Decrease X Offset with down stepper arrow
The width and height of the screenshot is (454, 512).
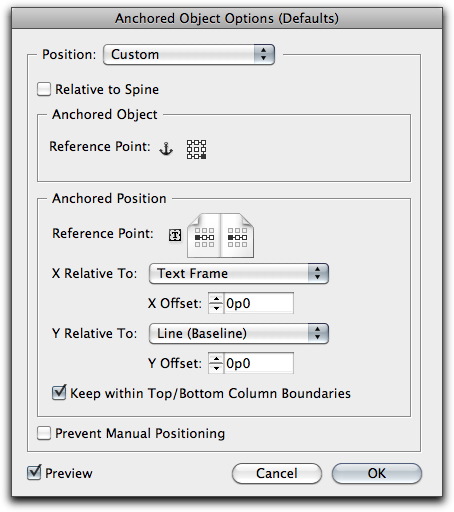(x=216, y=308)
